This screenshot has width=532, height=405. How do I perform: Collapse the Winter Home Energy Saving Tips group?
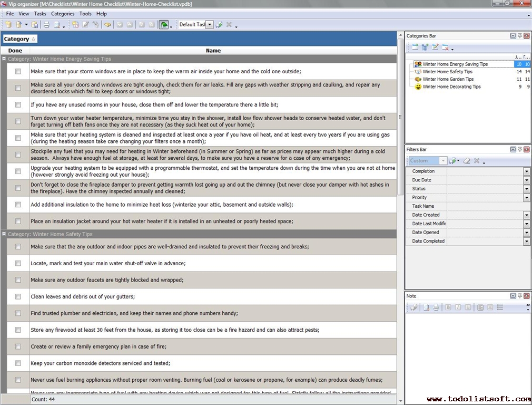4,59
